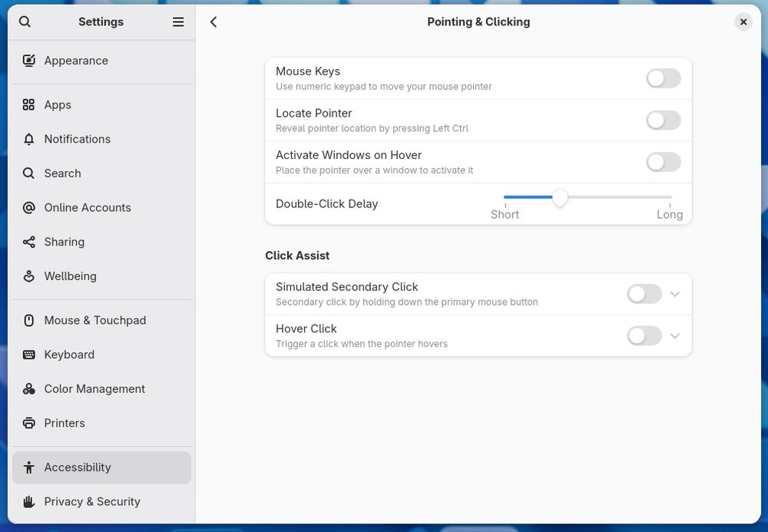This screenshot has height=532, width=768.
Task: Click the Appearance sidebar icon
Action: click(29, 61)
